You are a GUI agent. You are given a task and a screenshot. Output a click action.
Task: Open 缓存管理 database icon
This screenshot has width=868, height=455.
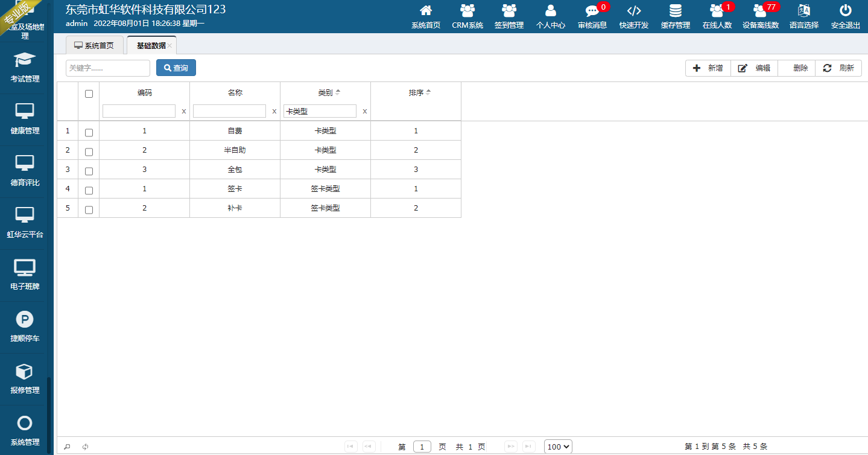675,11
